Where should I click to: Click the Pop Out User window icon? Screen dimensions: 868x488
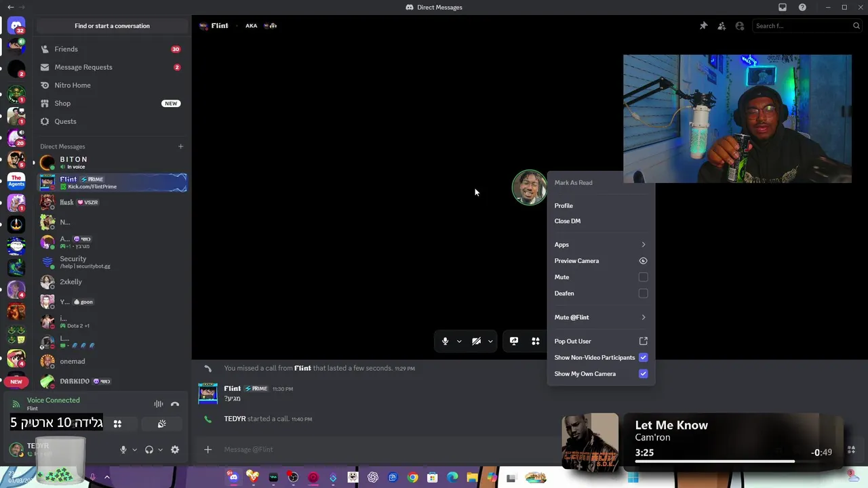pos(643,341)
